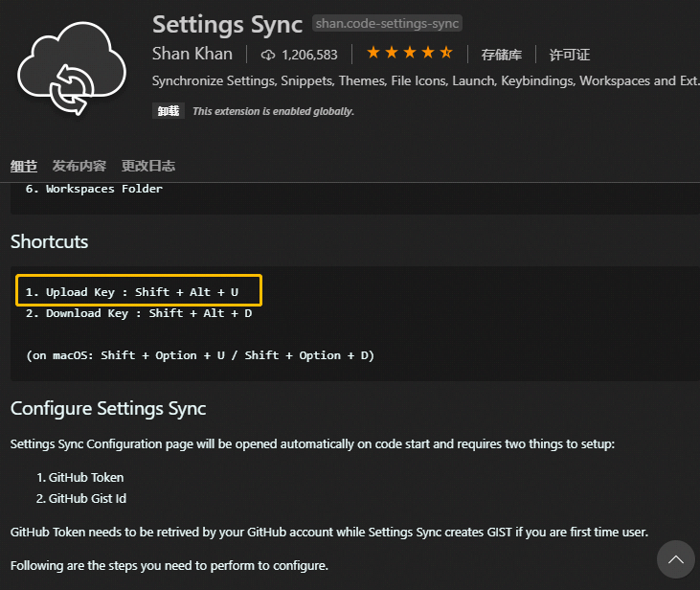This screenshot has width=700, height=590.
Task: Click the '6. Workspaces Folder' line
Action: pos(94,189)
